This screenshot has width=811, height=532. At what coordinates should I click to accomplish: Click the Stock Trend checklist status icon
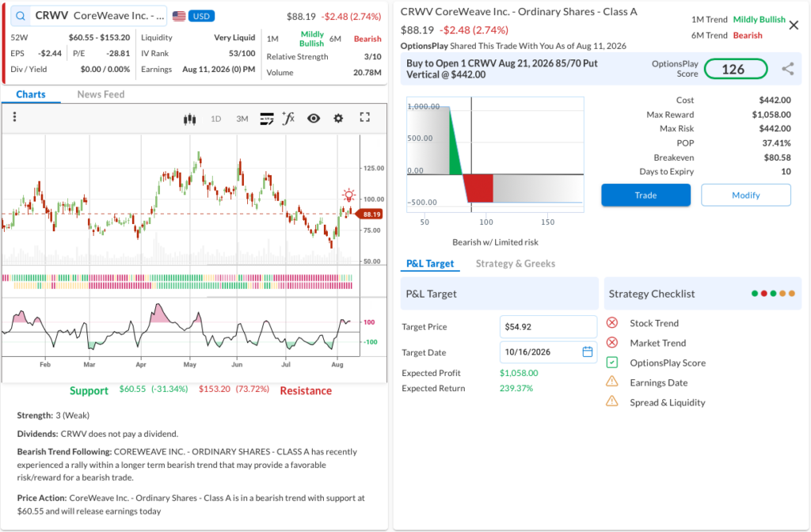tap(612, 323)
